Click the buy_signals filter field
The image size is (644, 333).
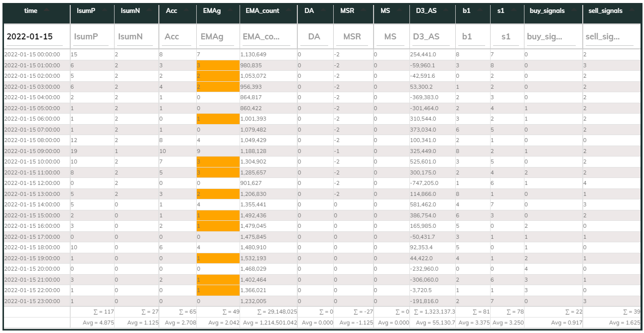click(x=552, y=37)
